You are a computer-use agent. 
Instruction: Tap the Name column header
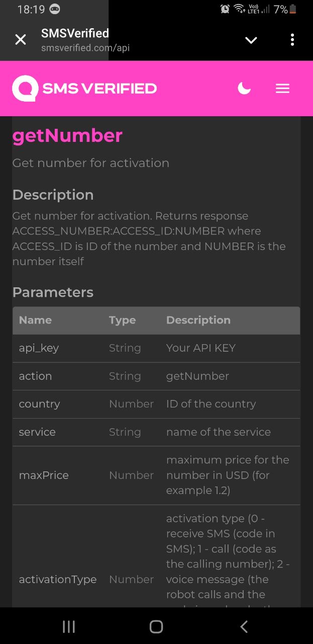pyautogui.click(x=35, y=320)
